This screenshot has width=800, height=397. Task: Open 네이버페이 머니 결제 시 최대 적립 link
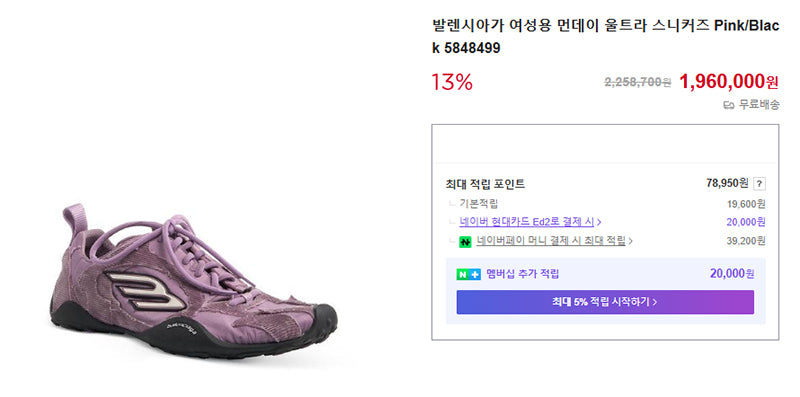click(551, 241)
